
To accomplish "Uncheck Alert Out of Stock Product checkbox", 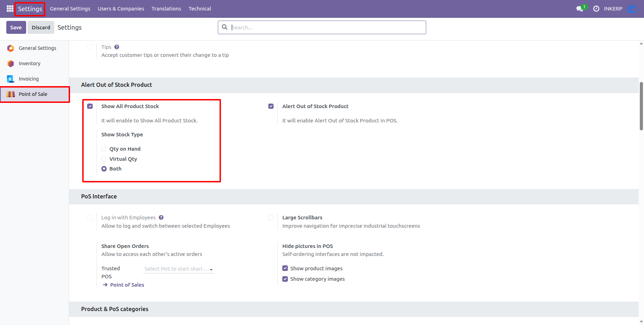I will click(271, 106).
